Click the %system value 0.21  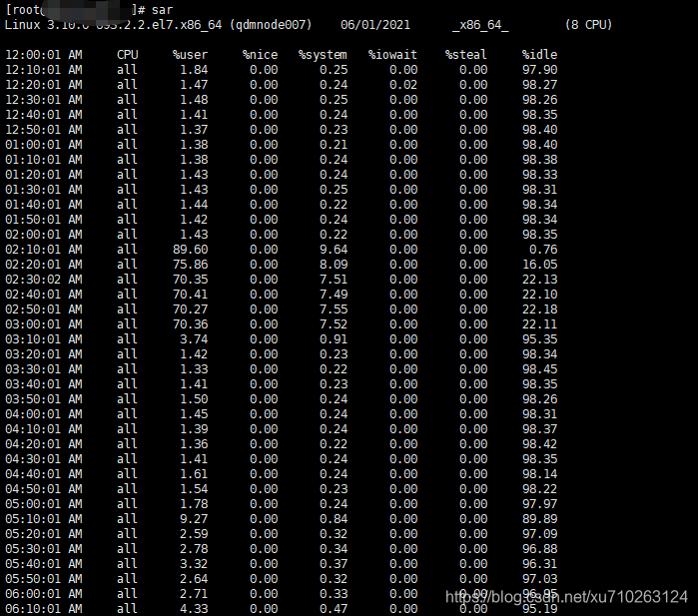[x=334, y=145]
